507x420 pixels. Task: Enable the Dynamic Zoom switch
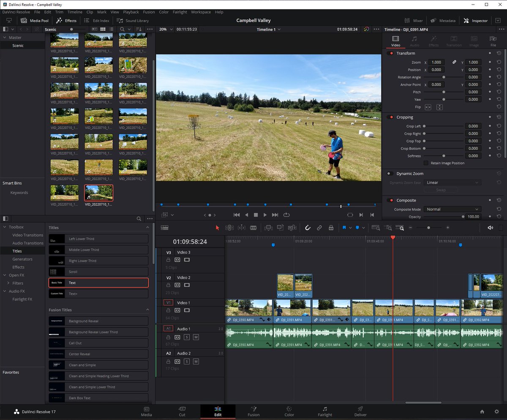coord(390,173)
